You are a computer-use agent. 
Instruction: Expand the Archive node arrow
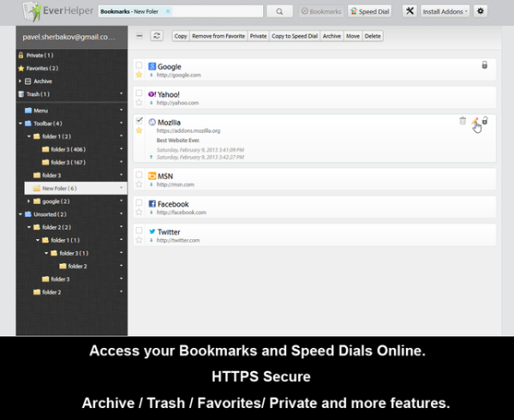point(20,81)
